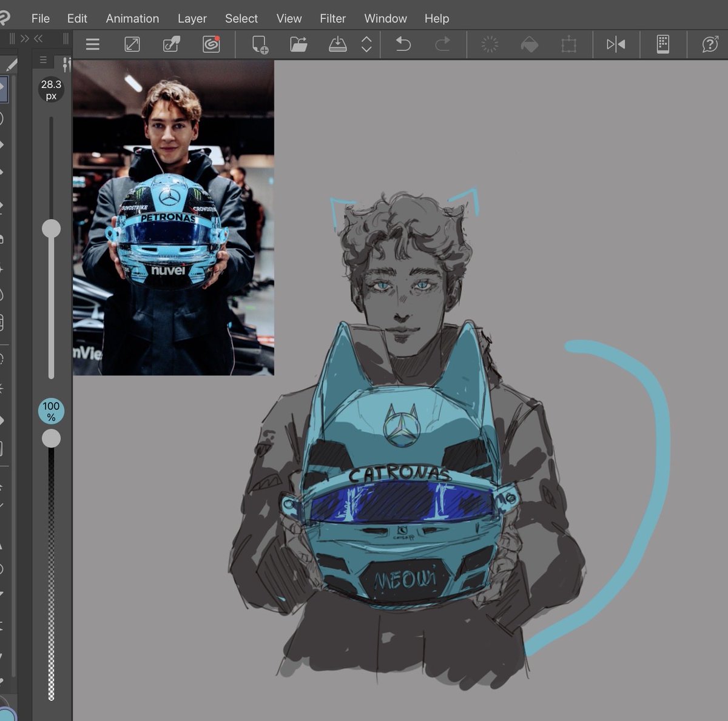
Task: Create a new canvas with New icon
Action: click(260, 45)
